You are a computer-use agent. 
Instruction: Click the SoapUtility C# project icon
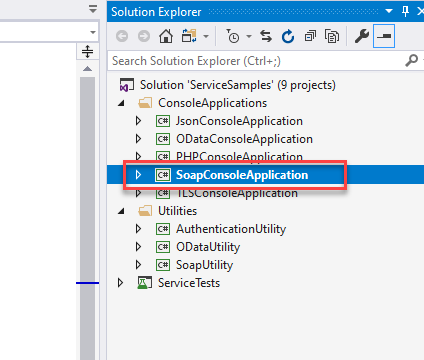(x=163, y=265)
